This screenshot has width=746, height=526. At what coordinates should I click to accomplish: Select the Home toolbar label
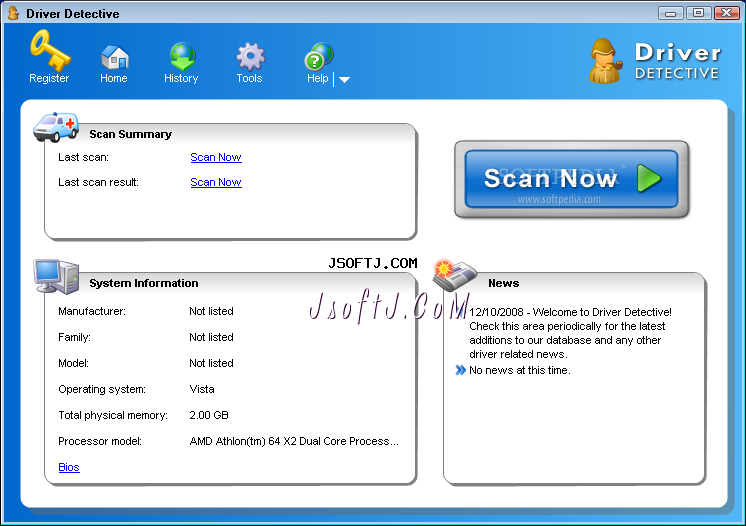click(114, 78)
